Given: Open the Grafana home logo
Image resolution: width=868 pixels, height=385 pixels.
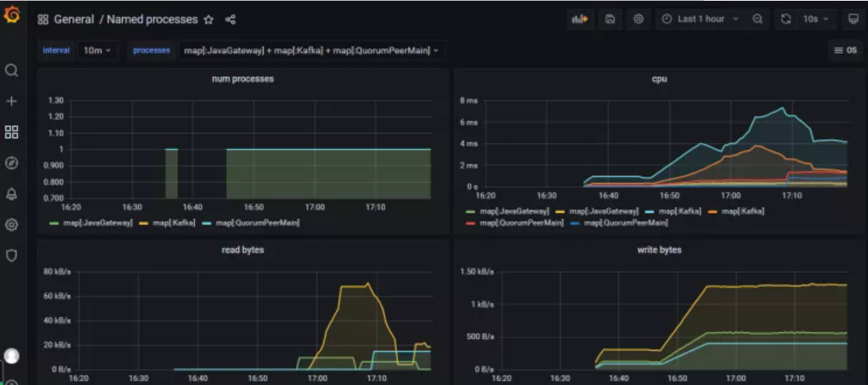Looking at the screenshot, I should click(x=12, y=16).
